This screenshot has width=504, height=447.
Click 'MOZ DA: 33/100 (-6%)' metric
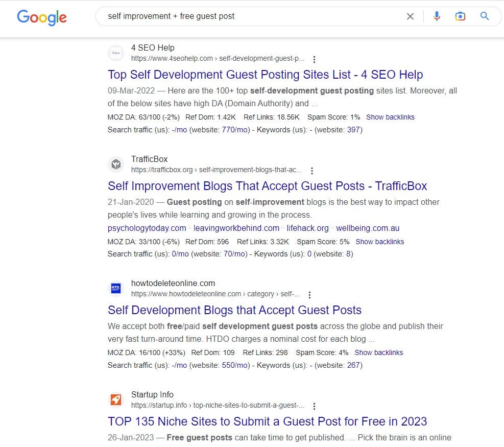click(x=143, y=242)
